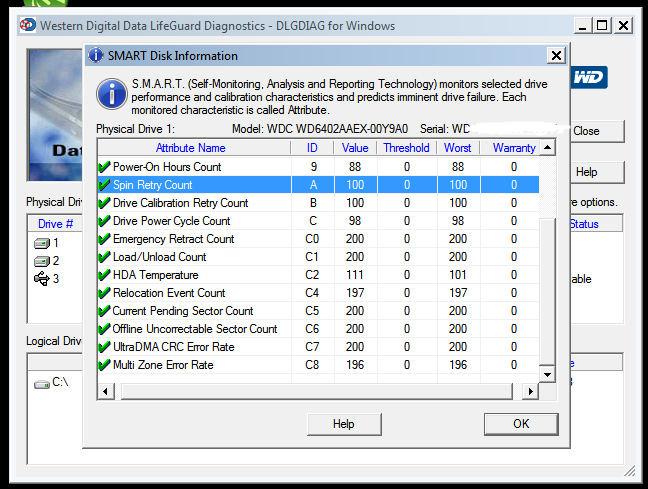Select USB drive 3 icon in main window

(42, 279)
